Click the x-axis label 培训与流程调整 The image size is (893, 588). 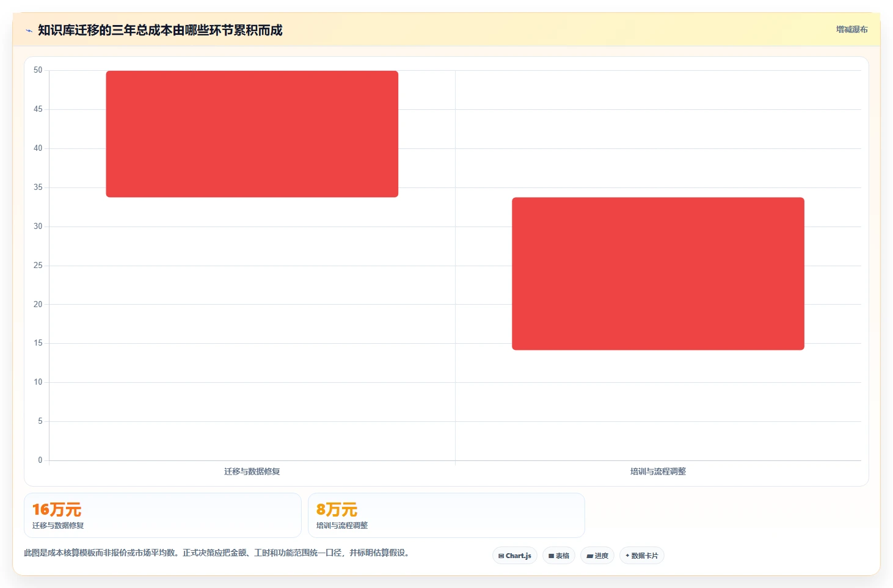click(x=658, y=471)
